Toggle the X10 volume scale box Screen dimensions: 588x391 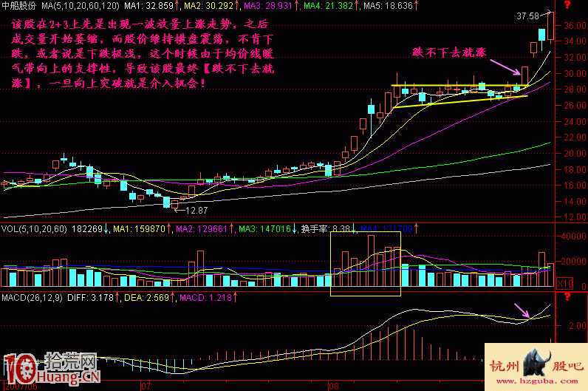pyautogui.click(x=565, y=283)
